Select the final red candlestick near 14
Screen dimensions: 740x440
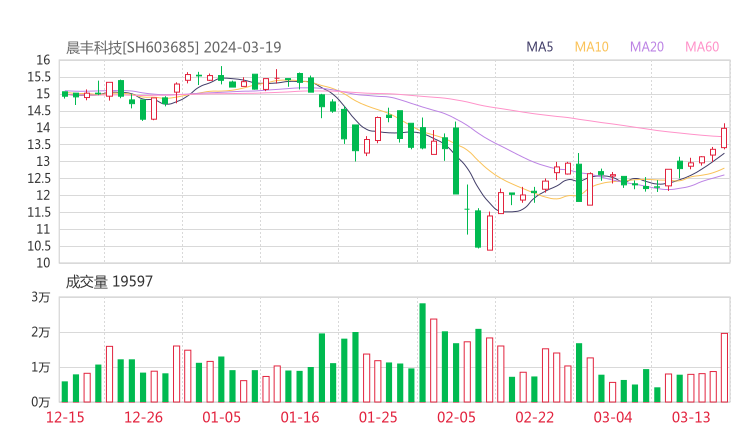pyautogui.click(x=724, y=137)
